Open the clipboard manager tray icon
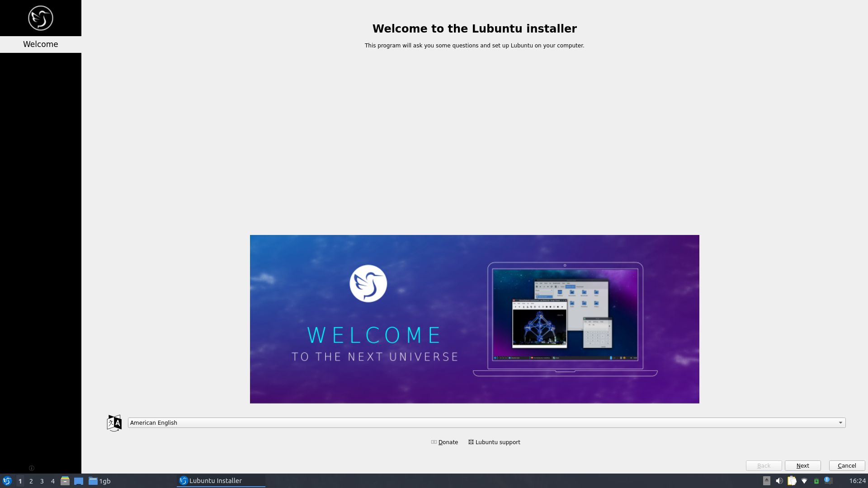Image resolution: width=868 pixels, height=488 pixels. [x=792, y=481]
